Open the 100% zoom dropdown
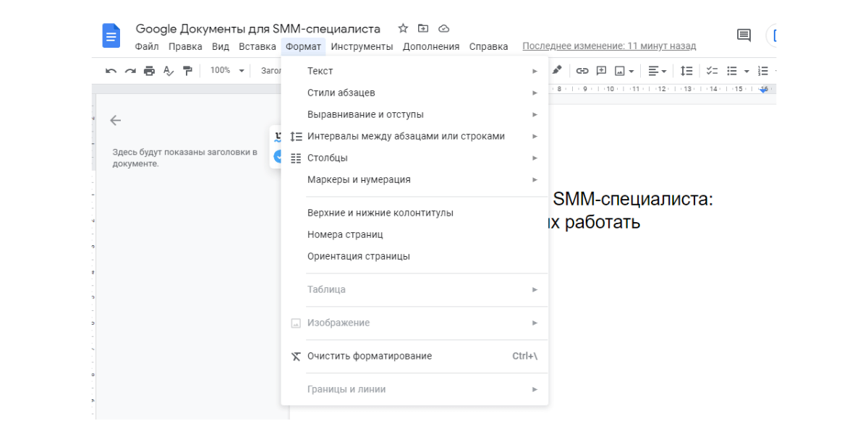Viewport: 868px width, 434px height. click(227, 71)
